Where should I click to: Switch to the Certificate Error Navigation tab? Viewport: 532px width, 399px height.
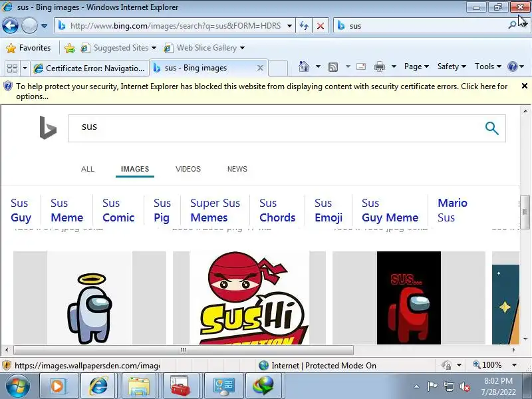coord(90,68)
